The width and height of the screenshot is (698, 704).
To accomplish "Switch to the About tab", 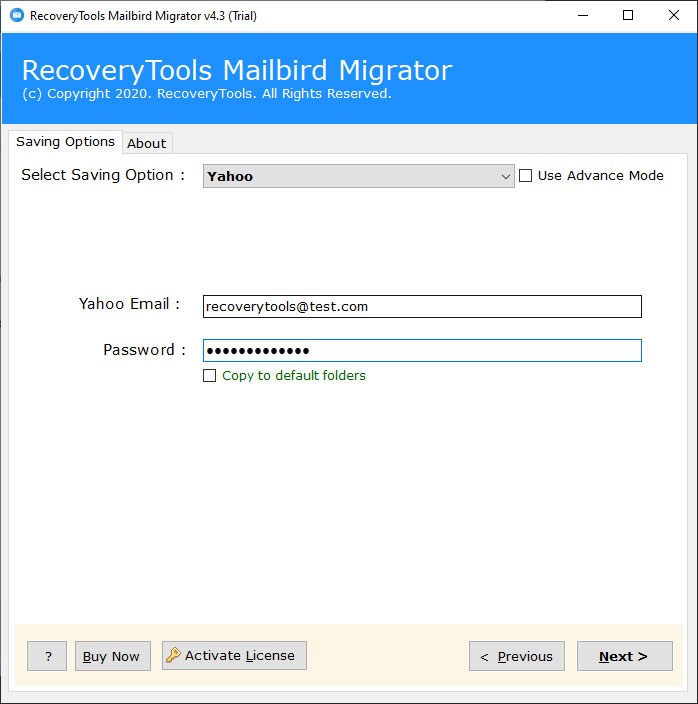I will pos(147,143).
